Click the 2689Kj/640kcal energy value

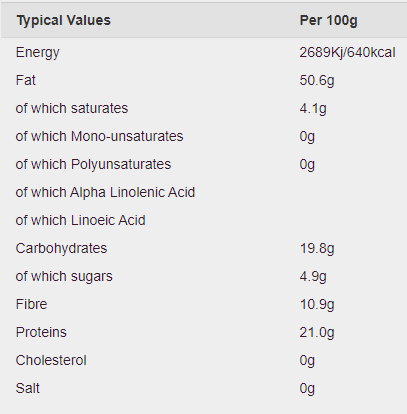pyautogui.click(x=347, y=53)
